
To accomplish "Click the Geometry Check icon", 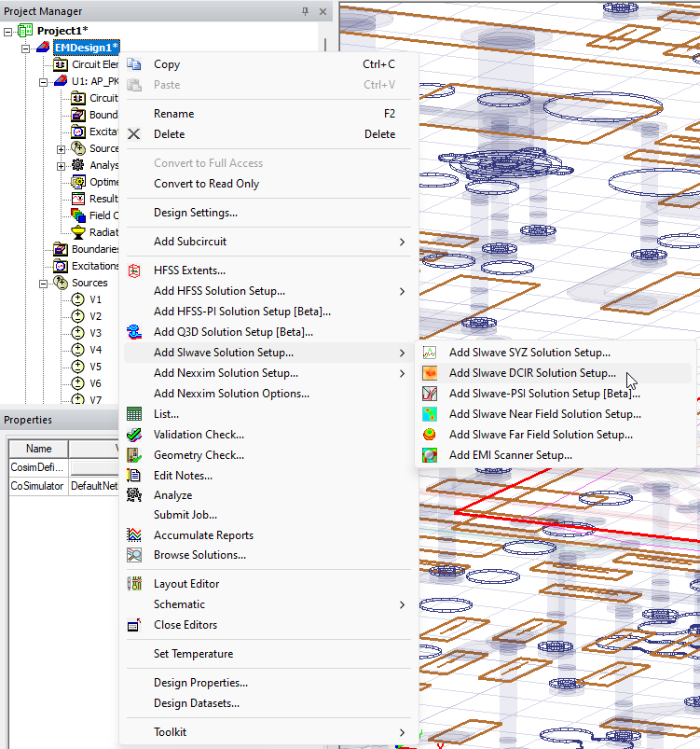I will click(x=134, y=455).
